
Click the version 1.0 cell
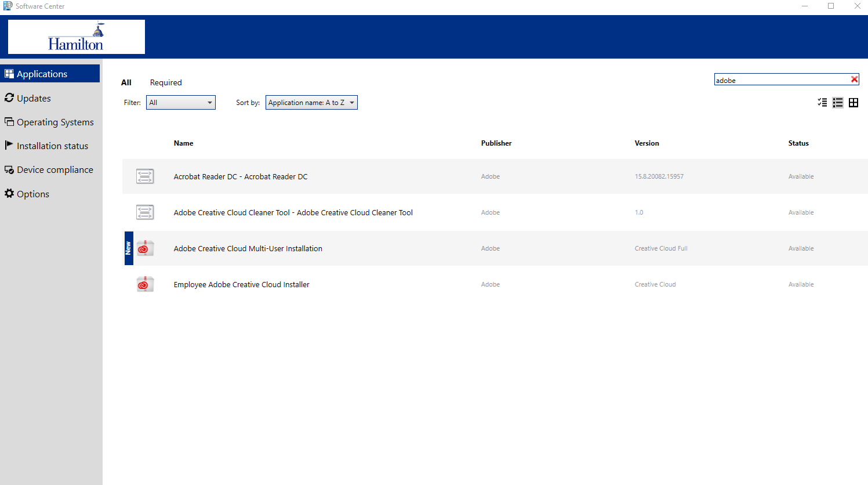[x=639, y=212]
